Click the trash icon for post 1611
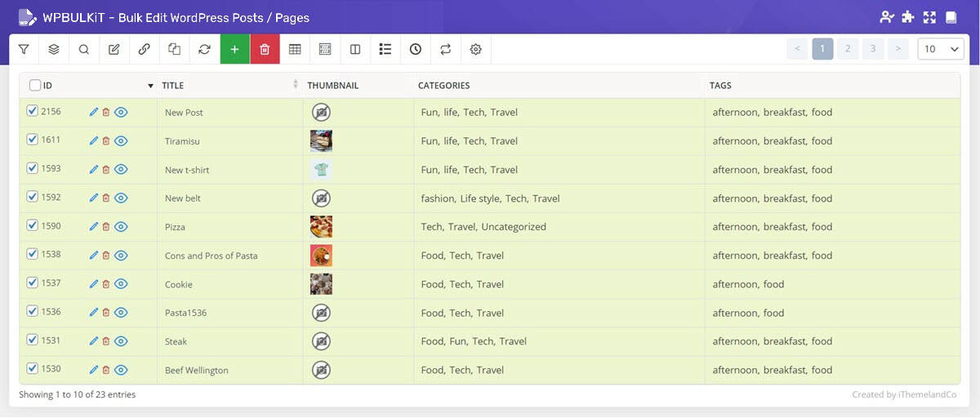The height and width of the screenshot is (418, 980). pos(106,140)
